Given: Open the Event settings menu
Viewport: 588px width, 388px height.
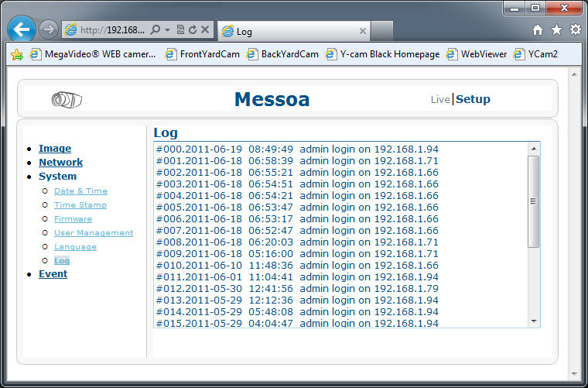Looking at the screenshot, I should [x=53, y=274].
